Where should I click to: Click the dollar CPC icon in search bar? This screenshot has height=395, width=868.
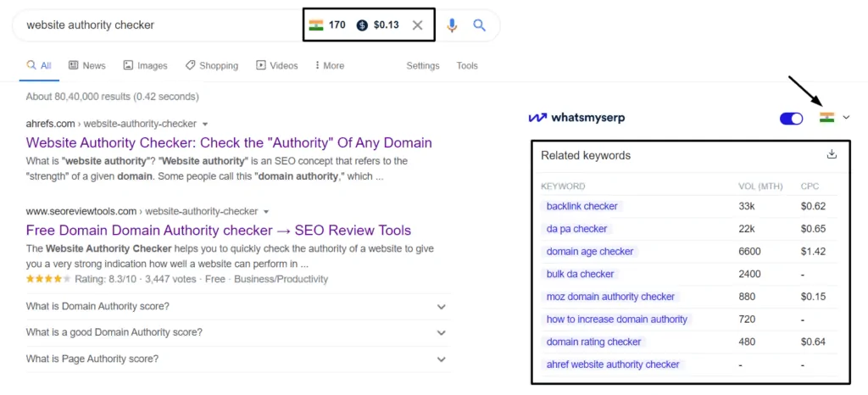[x=362, y=25]
